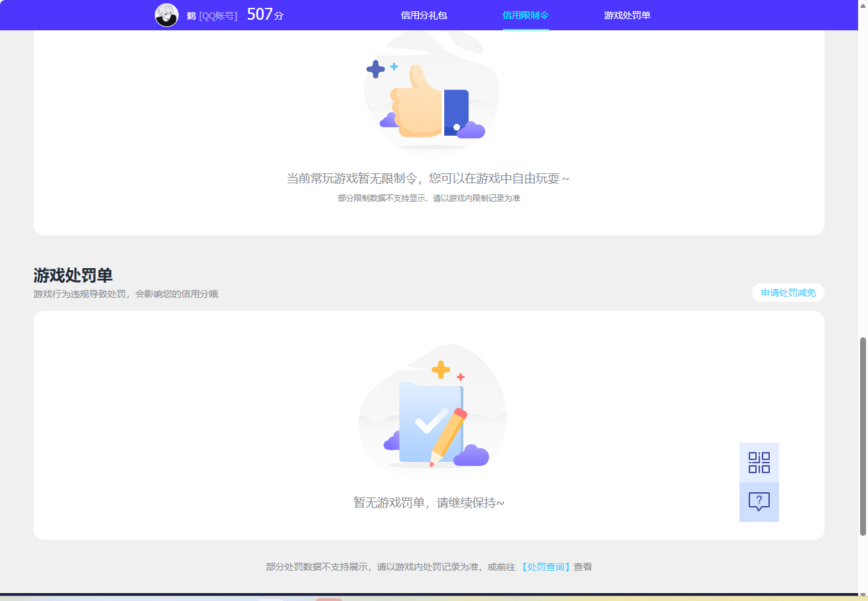Image resolution: width=868 pixels, height=601 pixels.
Task: Switch to the 信用分礼包 tab
Action: (424, 15)
